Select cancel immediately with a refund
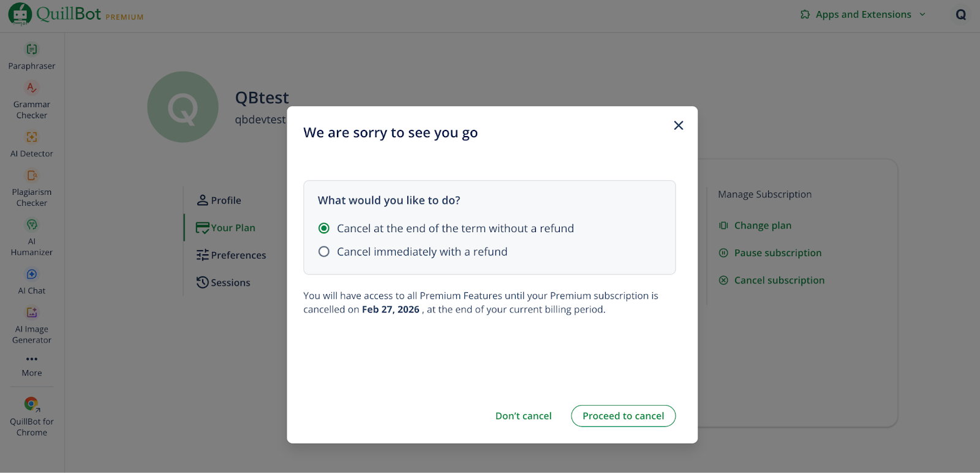Screen dimensions: 980x473 point(324,252)
